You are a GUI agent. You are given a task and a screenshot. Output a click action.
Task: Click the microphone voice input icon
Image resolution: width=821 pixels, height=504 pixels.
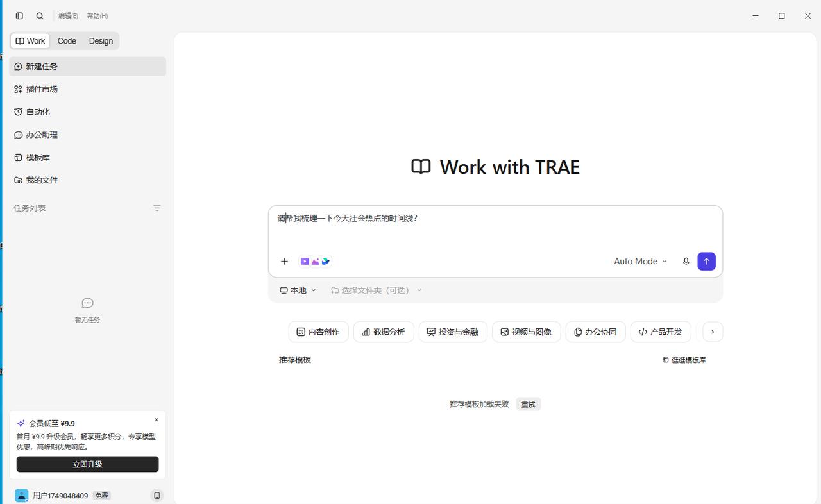click(x=686, y=262)
